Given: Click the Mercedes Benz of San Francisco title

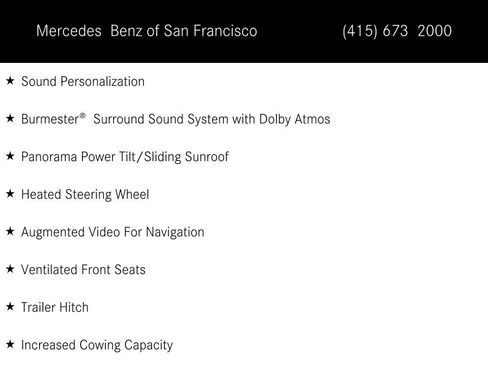Looking at the screenshot, I should (x=147, y=31).
